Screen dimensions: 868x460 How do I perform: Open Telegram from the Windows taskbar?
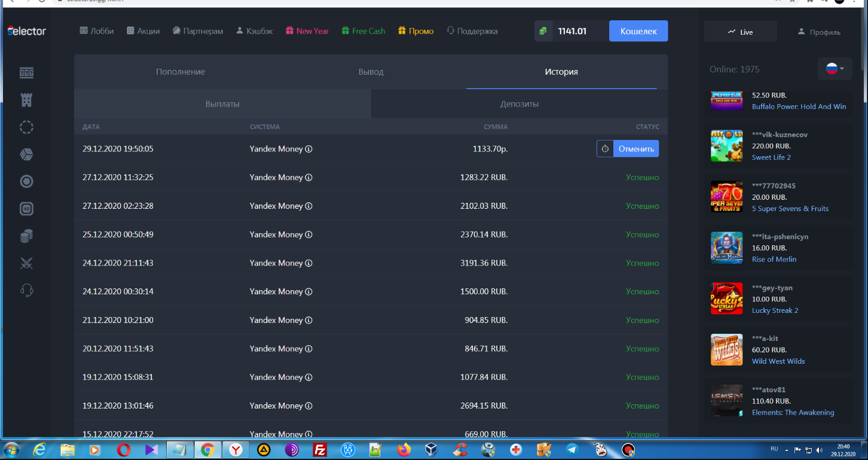pos(572,450)
